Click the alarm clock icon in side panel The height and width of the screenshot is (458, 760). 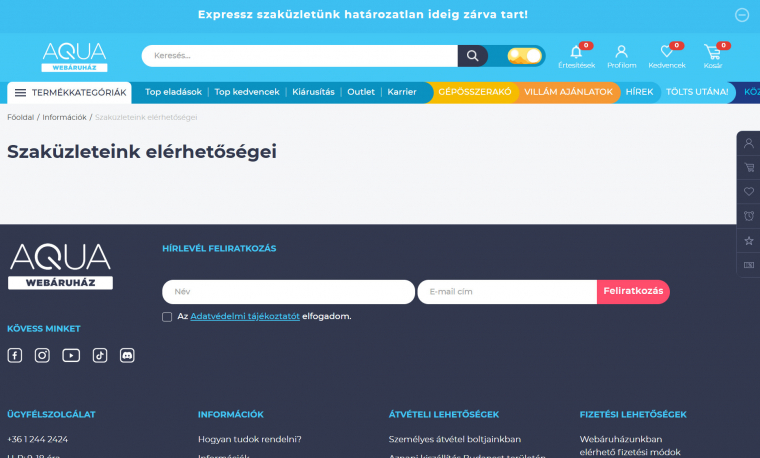pyautogui.click(x=749, y=216)
